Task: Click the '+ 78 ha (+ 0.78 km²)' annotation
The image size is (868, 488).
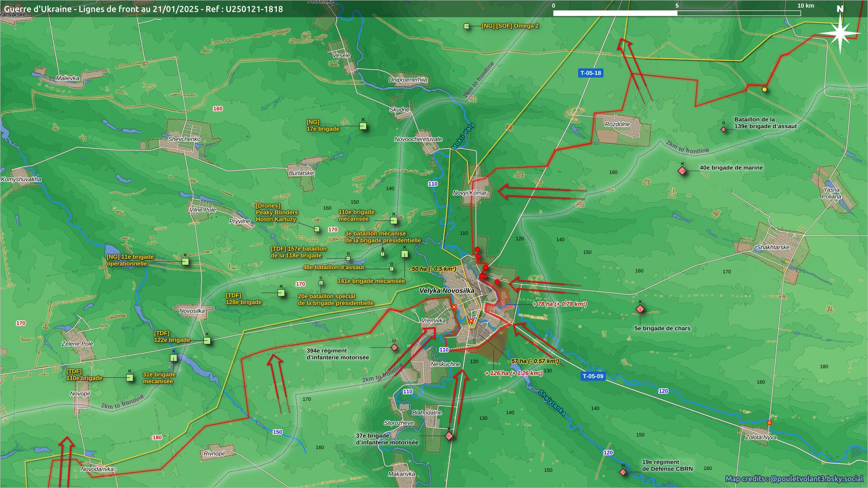Action: (x=560, y=305)
